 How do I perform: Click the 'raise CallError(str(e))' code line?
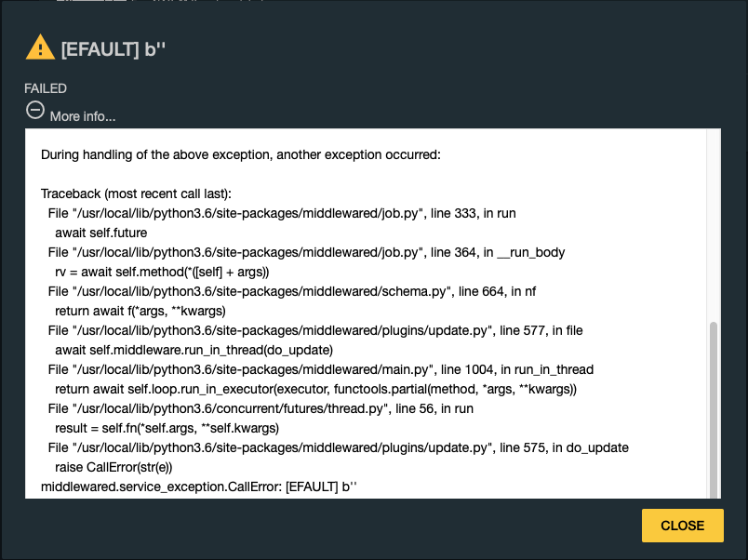[x=114, y=468]
